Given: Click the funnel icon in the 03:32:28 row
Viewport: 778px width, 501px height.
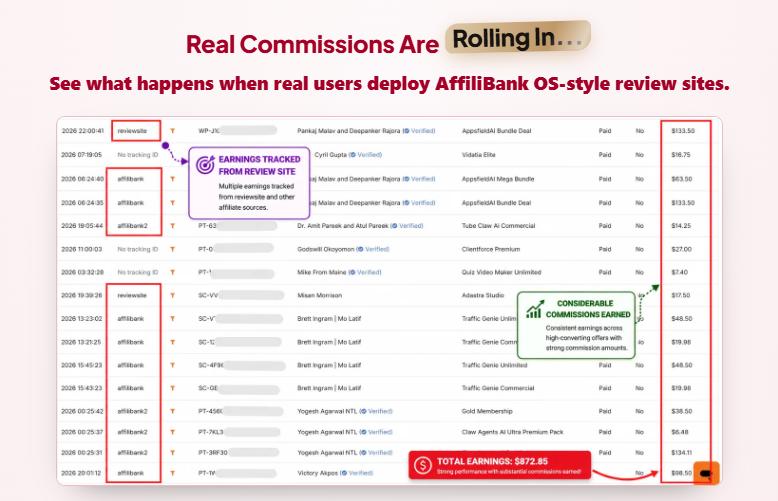Looking at the screenshot, I should (173, 272).
